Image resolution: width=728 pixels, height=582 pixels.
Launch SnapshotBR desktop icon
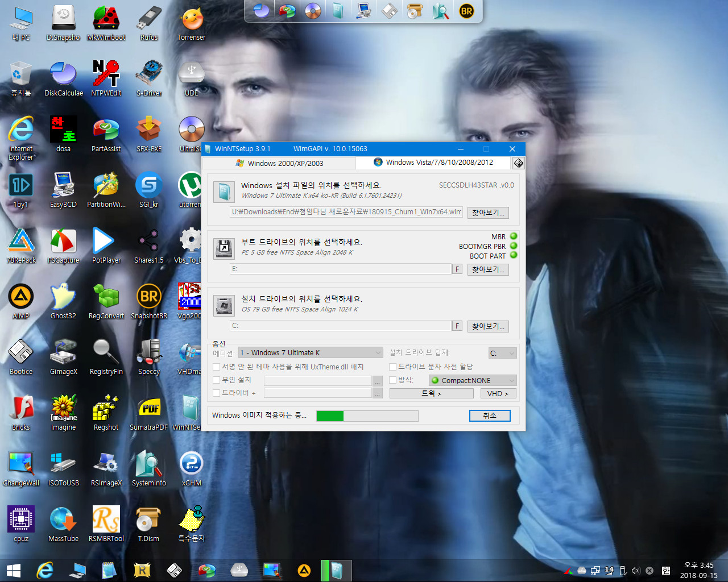pyautogui.click(x=149, y=301)
